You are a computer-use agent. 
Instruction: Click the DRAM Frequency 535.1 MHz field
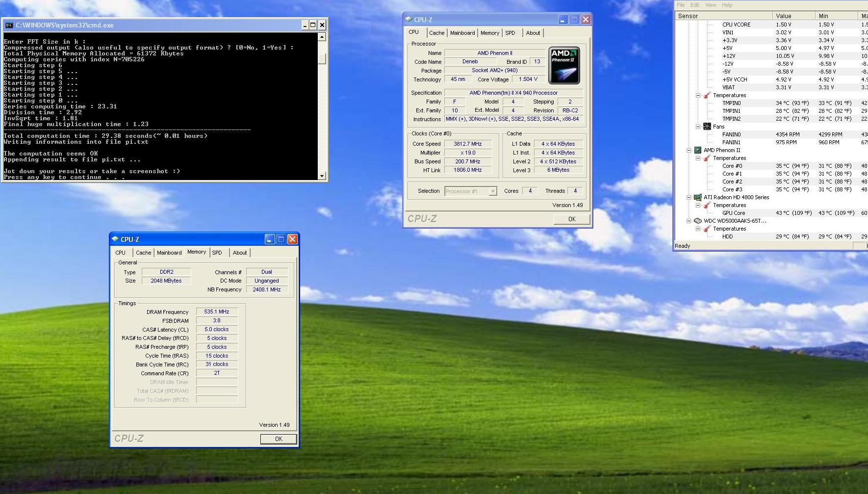[217, 312]
